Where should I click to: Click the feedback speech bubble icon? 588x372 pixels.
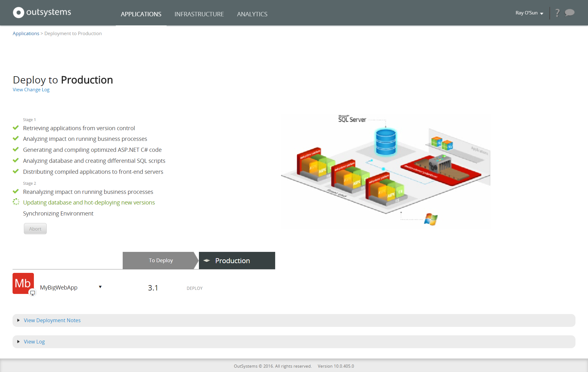569,13
